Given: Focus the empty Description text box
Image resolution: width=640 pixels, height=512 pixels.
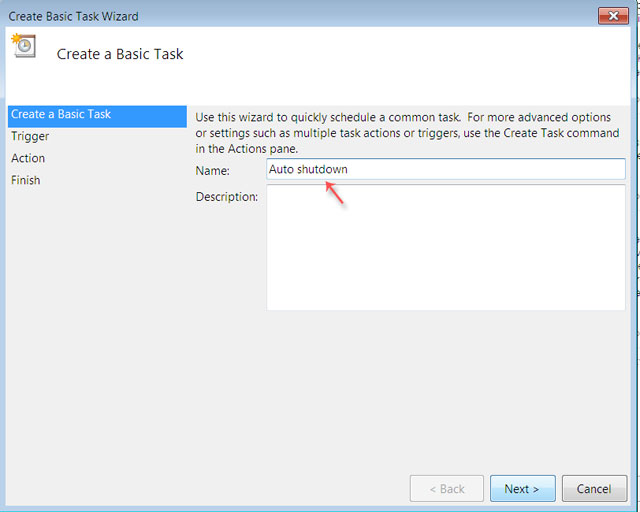Looking at the screenshot, I should coord(445,247).
